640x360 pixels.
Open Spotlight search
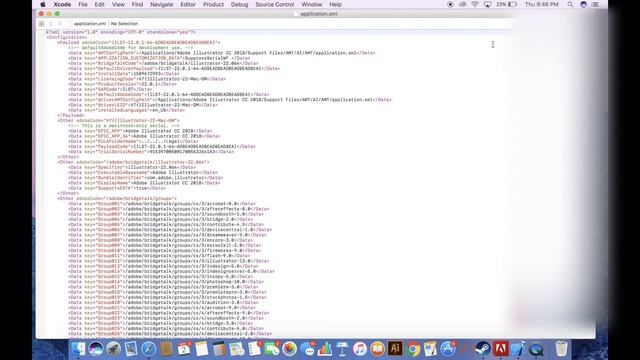tap(570, 4)
